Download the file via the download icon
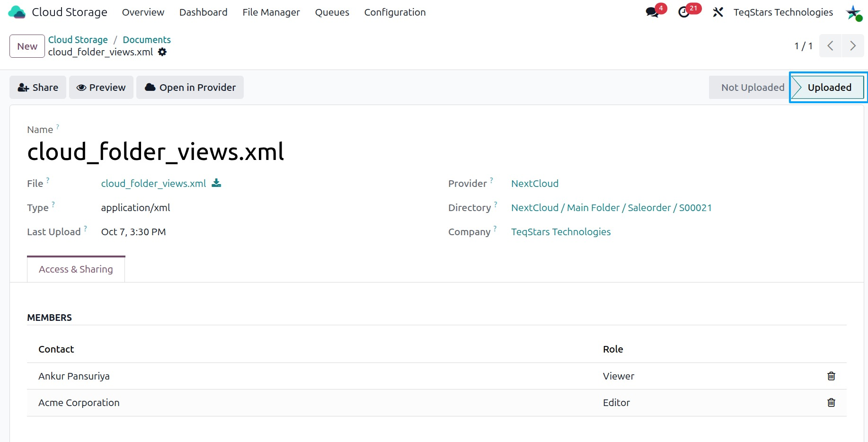Image resolution: width=868 pixels, height=442 pixels. click(x=216, y=183)
